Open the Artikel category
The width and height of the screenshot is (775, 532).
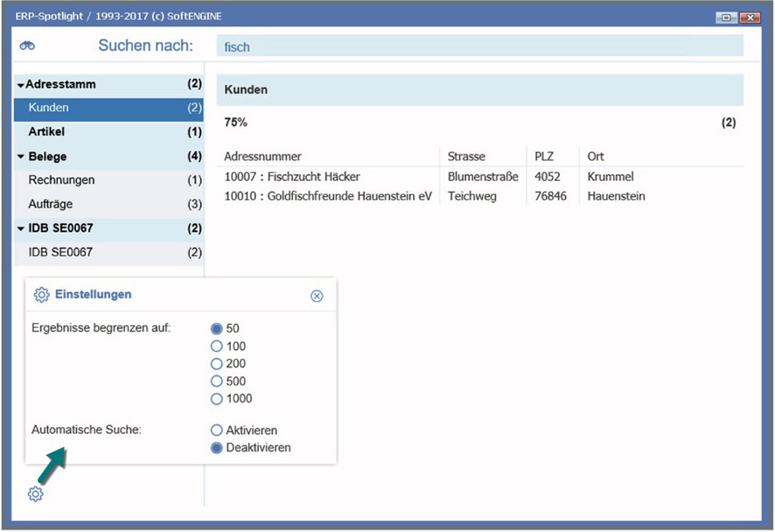[47, 132]
